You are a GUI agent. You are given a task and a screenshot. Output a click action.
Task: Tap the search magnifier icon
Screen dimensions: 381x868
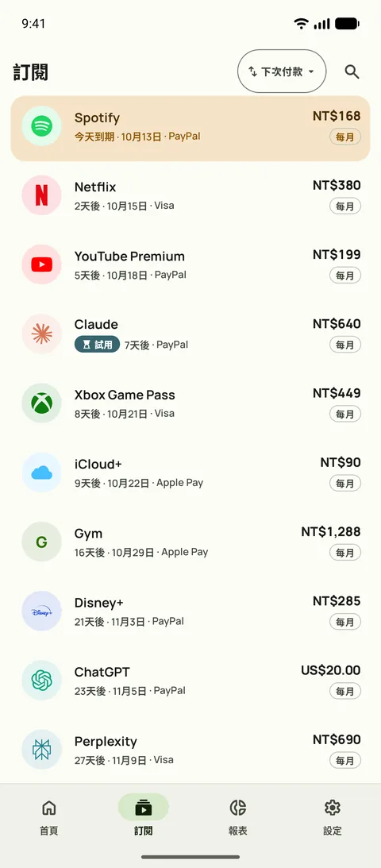(x=352, y=71)
